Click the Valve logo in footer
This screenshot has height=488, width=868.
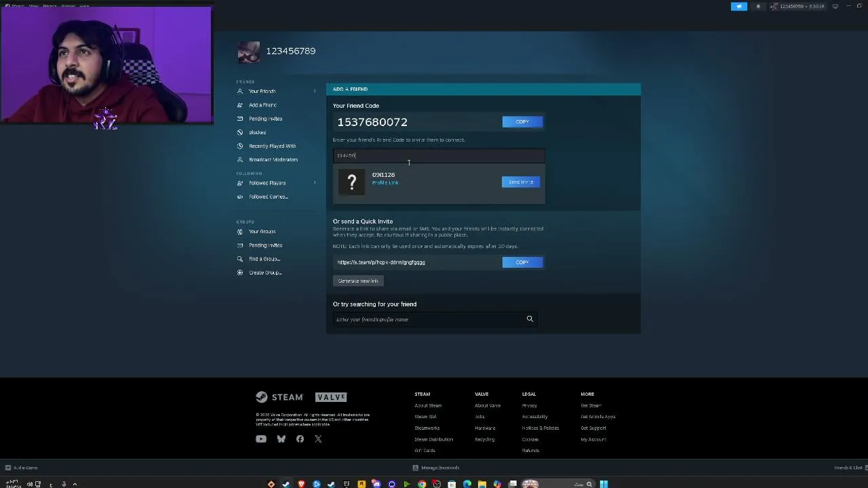(331, 397)
